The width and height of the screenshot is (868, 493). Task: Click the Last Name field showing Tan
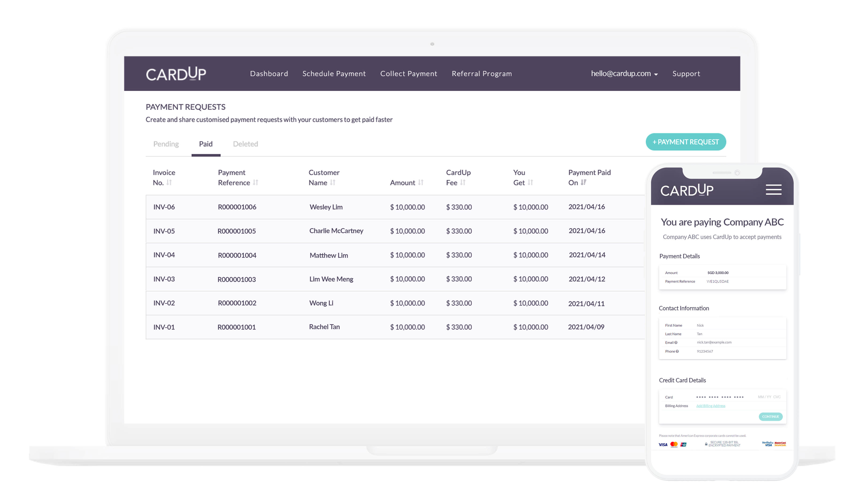click(x=699, y=334)
